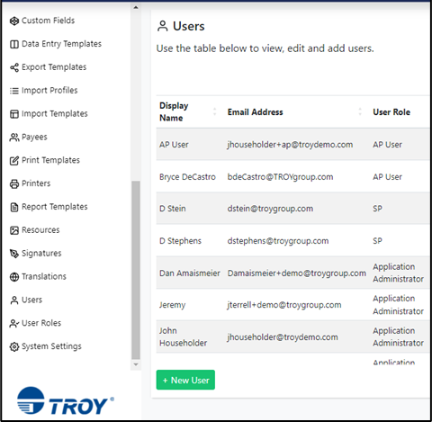Click the Import Profiles list icon

coord(14,91)
